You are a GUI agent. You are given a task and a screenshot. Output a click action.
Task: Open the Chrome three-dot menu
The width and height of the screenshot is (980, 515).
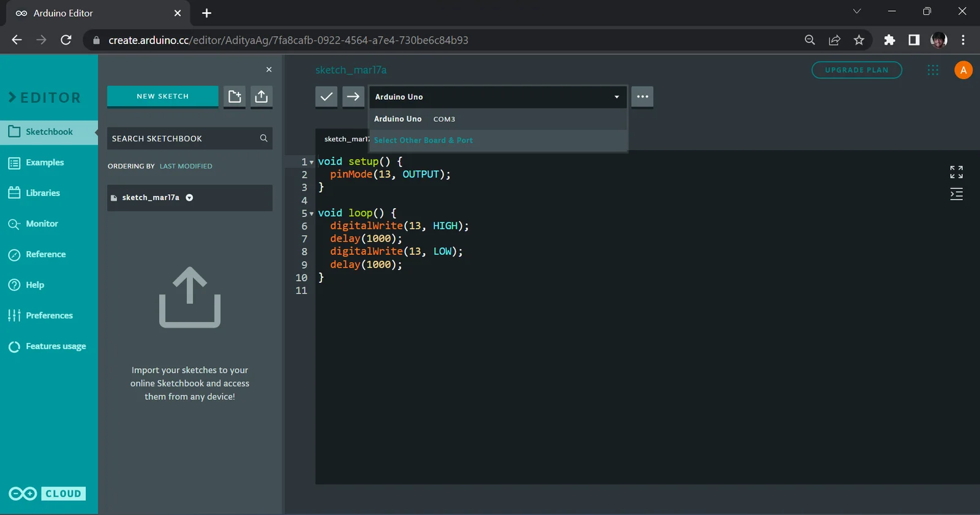[963, 40]
